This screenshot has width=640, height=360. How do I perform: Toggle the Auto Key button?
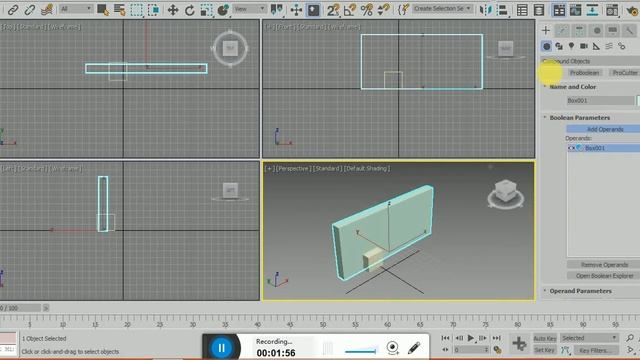tap(545, 338)
